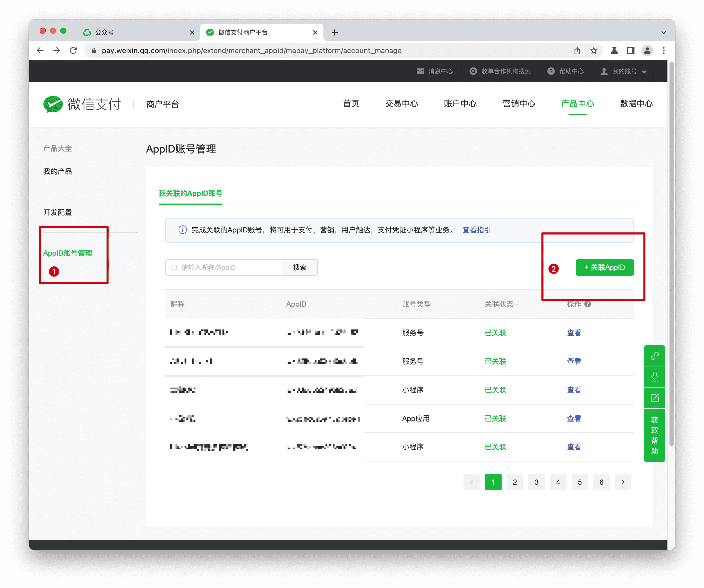Open the 查看指引 link
Image resolution: width=704 pixels, height=588 pixels.
coord(476,230)
